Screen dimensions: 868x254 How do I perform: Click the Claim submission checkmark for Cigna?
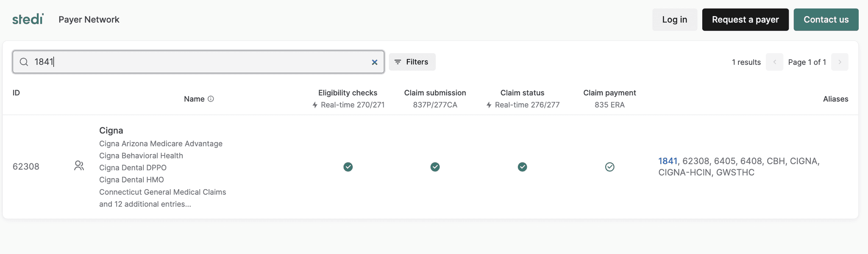coord(435,167)
